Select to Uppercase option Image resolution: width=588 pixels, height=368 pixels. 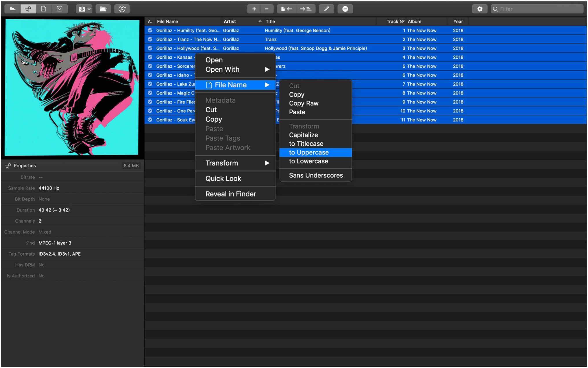[x=316, y=152]
